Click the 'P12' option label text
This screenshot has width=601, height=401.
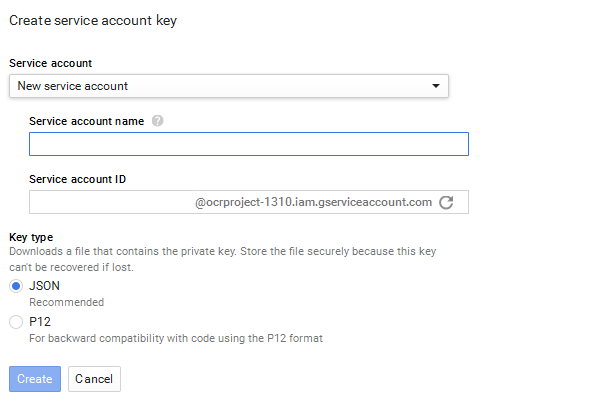point(40,322)
